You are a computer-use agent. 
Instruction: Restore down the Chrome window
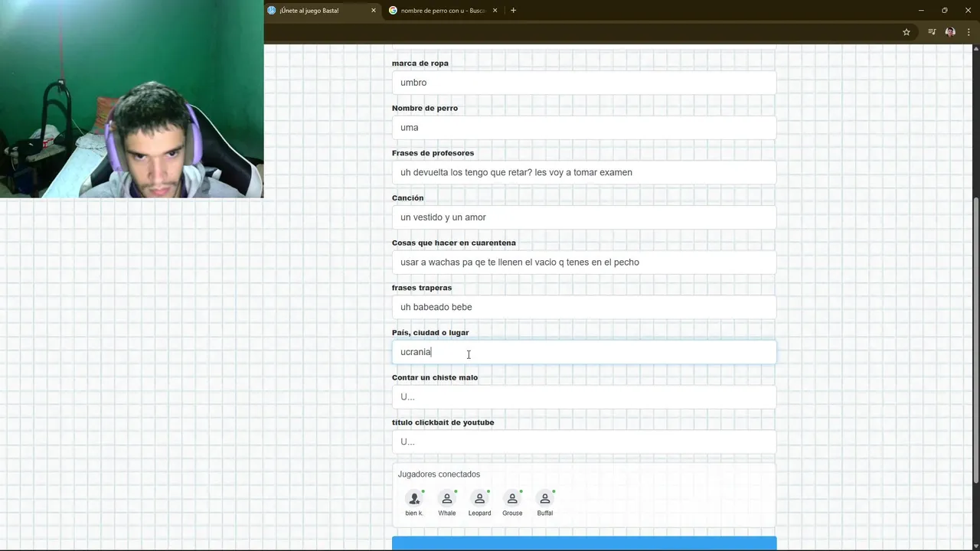tap(944, 10)
